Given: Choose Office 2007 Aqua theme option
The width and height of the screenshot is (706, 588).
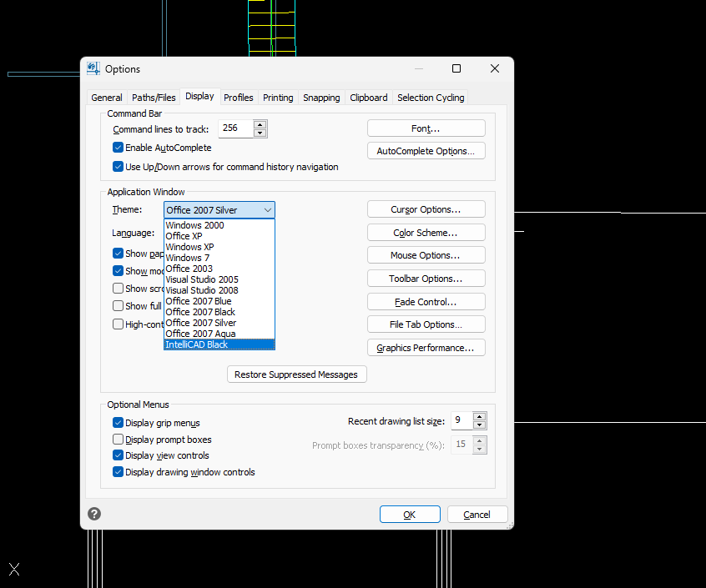Looking at the screenshot, I should coord(219,334).
